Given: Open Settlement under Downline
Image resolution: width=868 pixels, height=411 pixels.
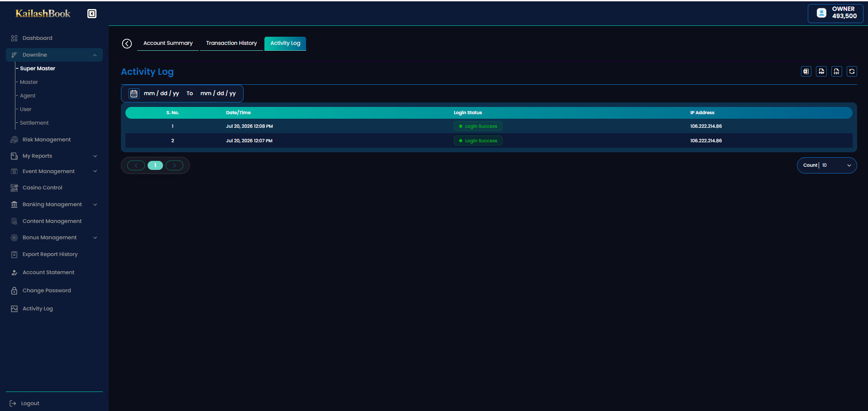Looking at the screenshot, I should click(34, 123).
